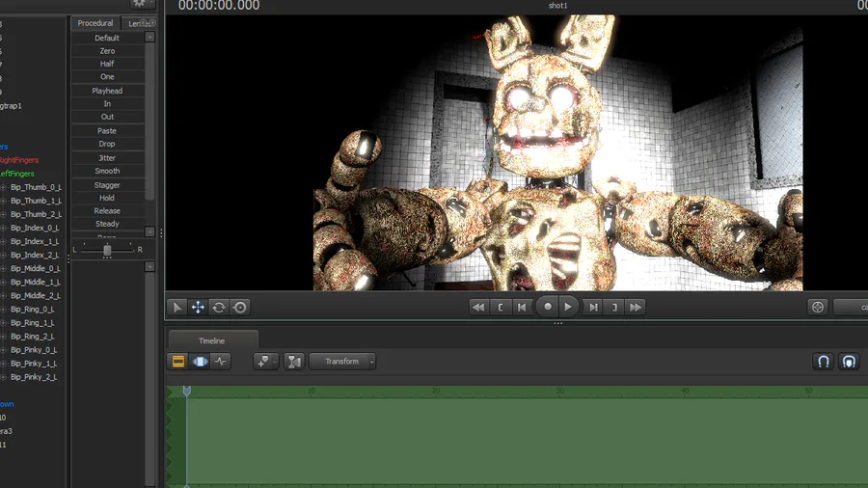Select the LeftFingers group
Viewport: 868px width, 488px height.
click(x=17, y=174)
